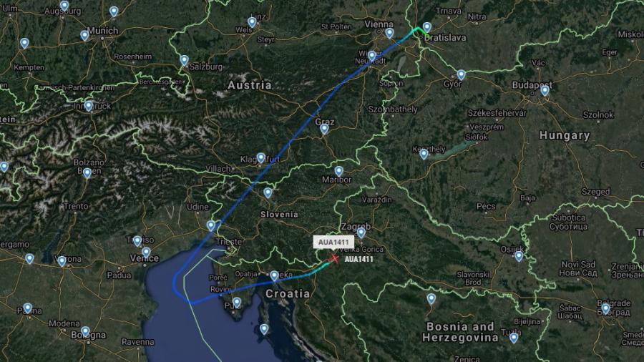The width and height of the screenshot is (644, 362).
Task: Click the Graz airport marker
Action: pos(324,129)
